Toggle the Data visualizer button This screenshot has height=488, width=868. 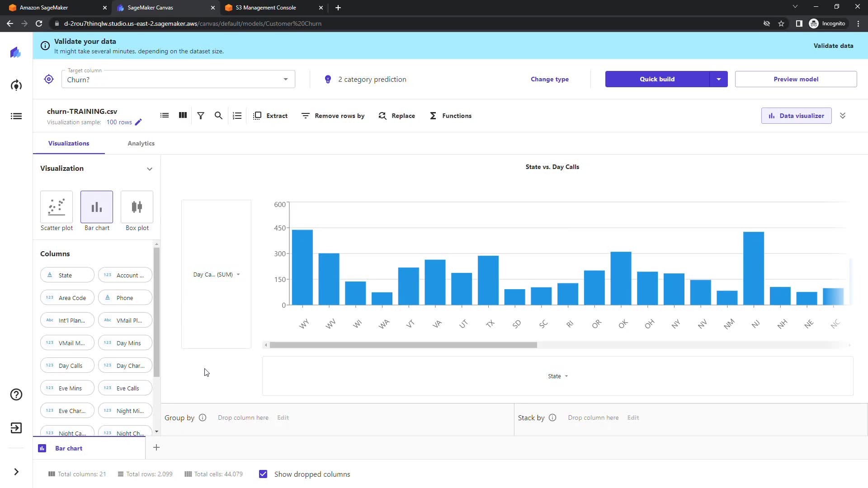pyautogui.click(x=796, y=116)
